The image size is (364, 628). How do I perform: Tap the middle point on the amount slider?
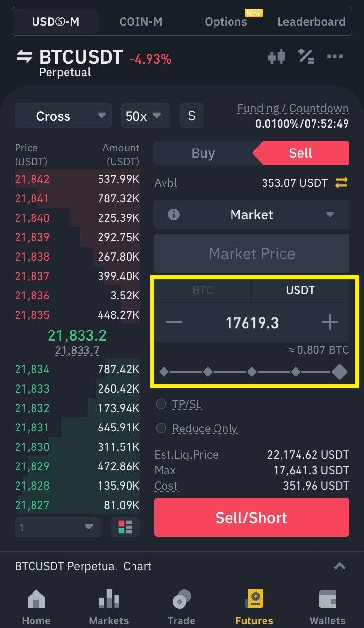tap(252, 372)
